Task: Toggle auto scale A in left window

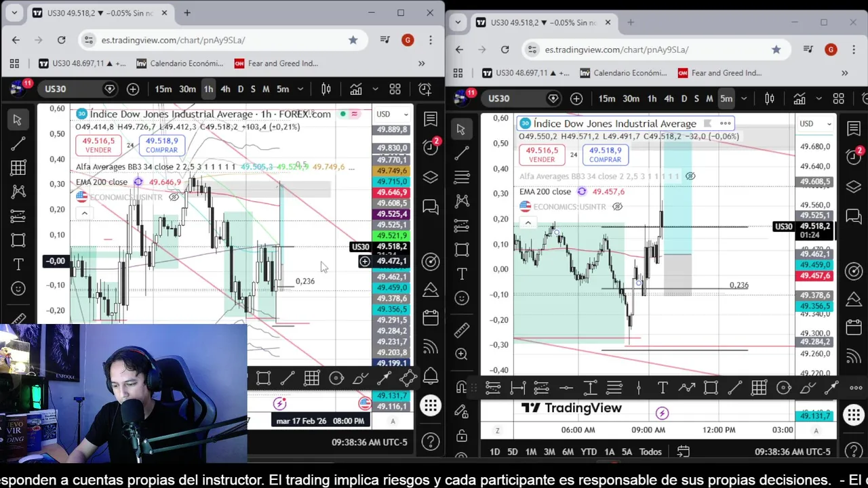Action: tap(393, 421)
